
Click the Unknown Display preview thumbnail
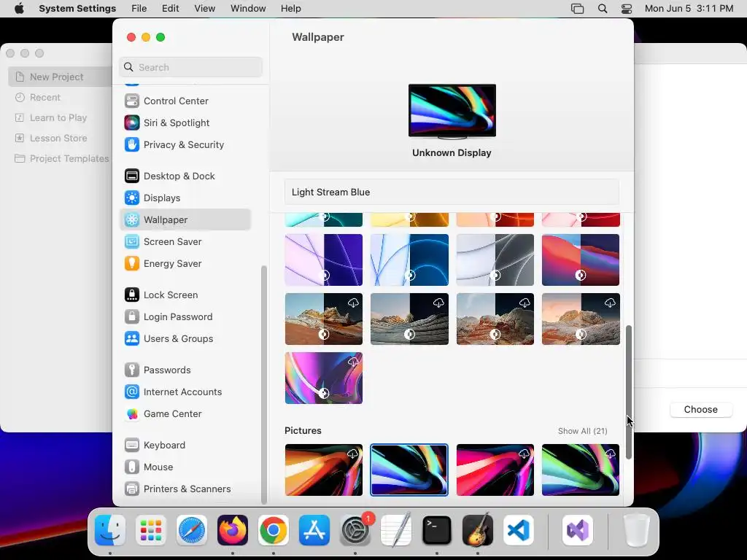pos(452,111)
